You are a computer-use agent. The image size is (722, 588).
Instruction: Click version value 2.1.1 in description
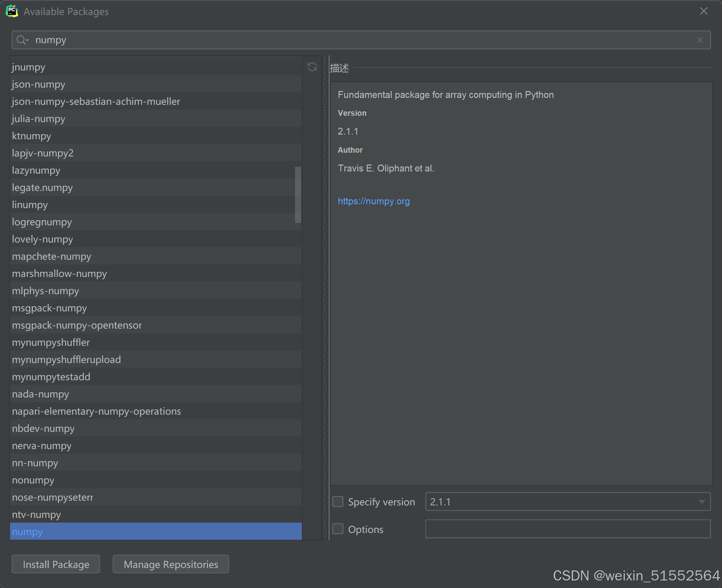pyautogui.click(x=348, y=131)
